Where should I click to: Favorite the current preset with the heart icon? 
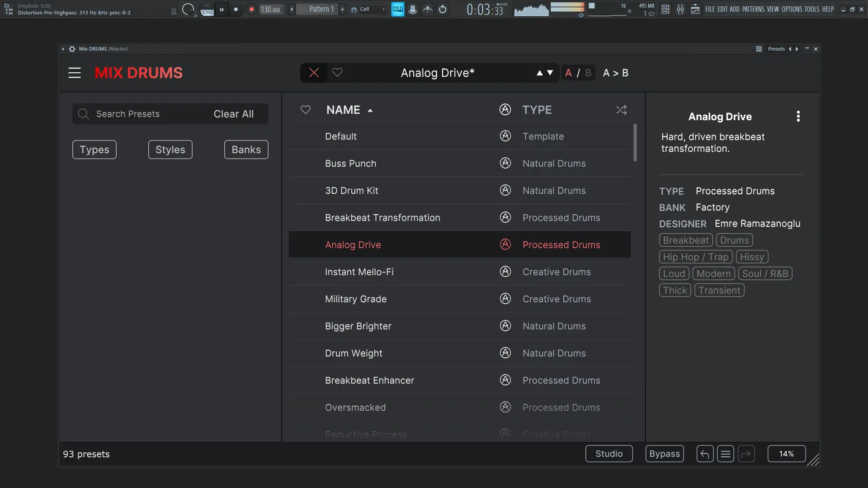coord(337,73)
